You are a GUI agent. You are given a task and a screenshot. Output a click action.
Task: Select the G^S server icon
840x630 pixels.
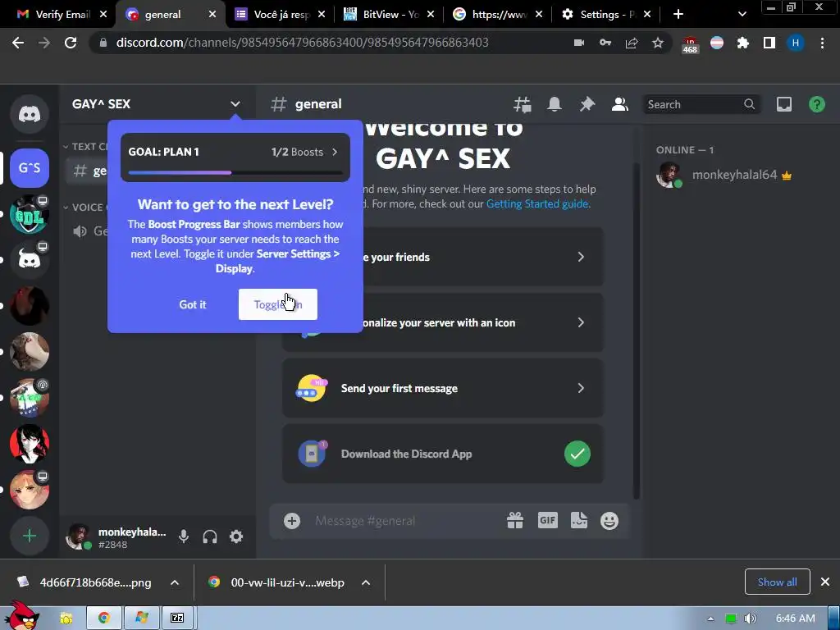click(x=30, y=168)
